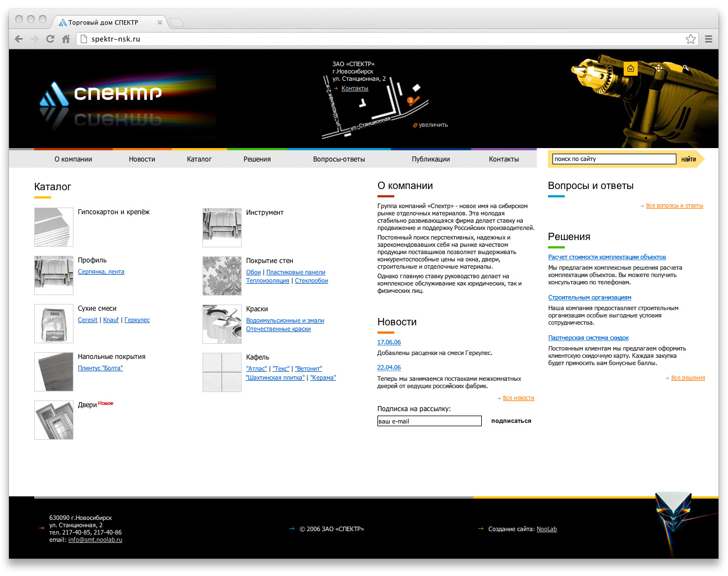Image resolution: width=728 pixels, height=576 pixels.
Task: Open the Плинтус "Болта" link
Action: pos(100,368)
